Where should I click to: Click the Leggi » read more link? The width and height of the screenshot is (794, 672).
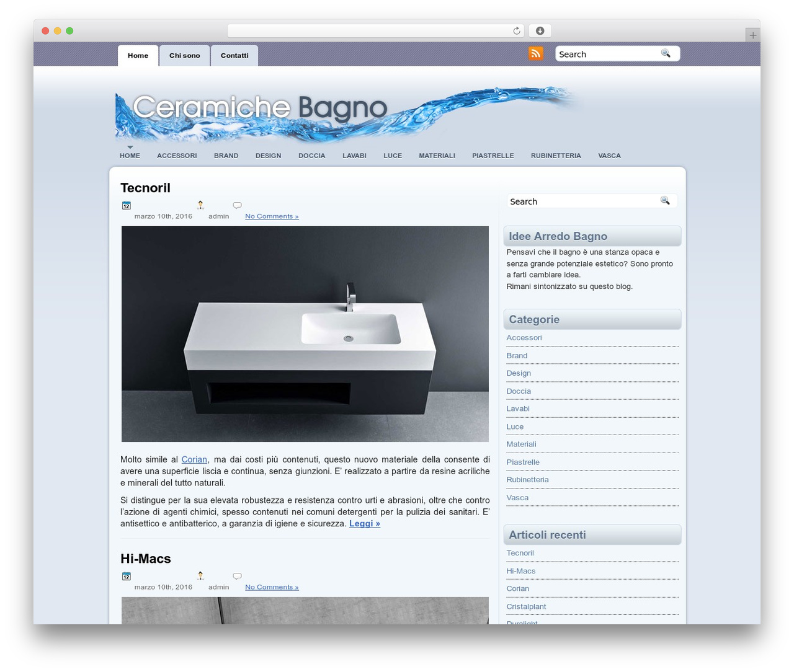click(365, 523)
